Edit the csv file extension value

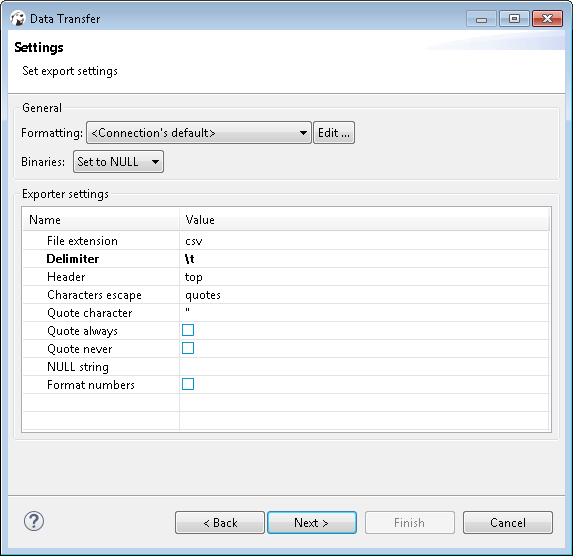(x=364, y=241)
